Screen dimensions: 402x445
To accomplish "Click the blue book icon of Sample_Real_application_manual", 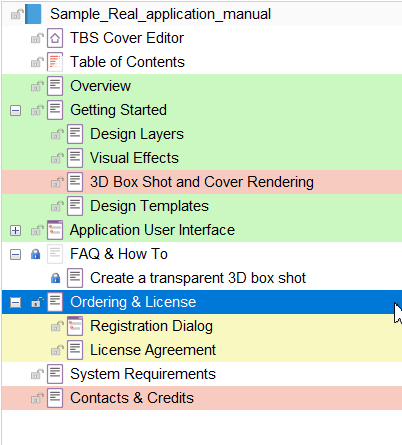I will pyautogui.click(x=33, y=14).
